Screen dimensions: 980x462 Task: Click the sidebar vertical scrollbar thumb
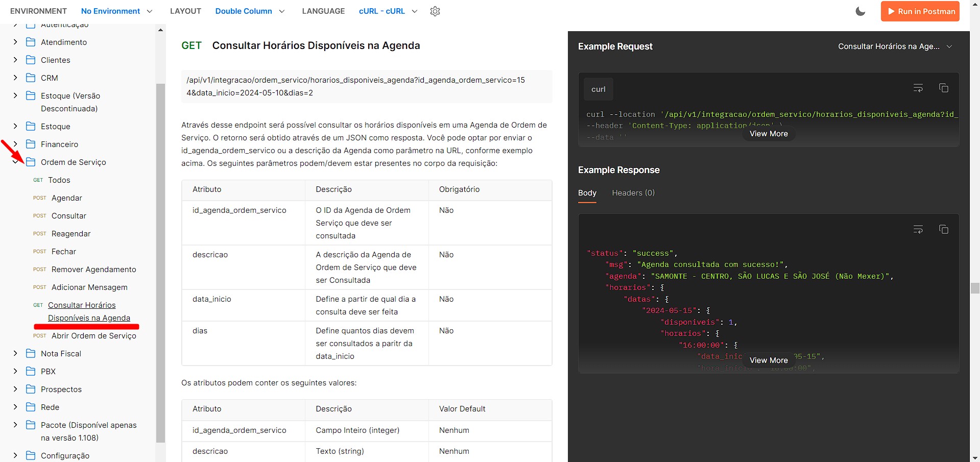[x=160, y=263]
